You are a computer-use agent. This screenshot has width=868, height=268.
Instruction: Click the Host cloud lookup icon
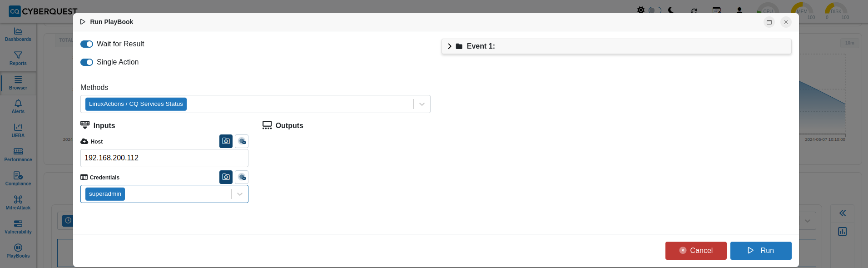click(x=242, y=141)
